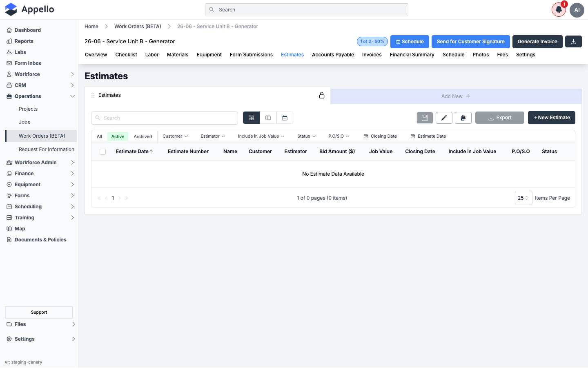Tick the select-all checkbox in table header
The height and width of the screenshot is (375, 588).
coord(103,152)
